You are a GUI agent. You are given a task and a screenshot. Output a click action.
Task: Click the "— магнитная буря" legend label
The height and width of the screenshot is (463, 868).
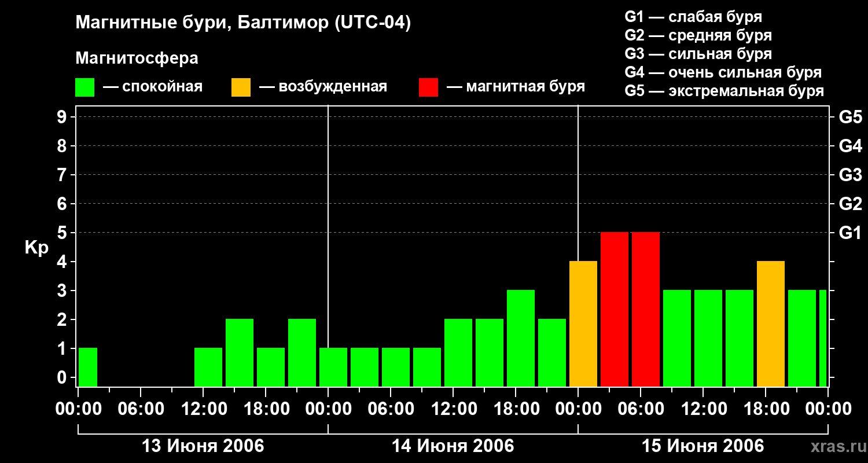pyautogui.click(x=516, y=87)
